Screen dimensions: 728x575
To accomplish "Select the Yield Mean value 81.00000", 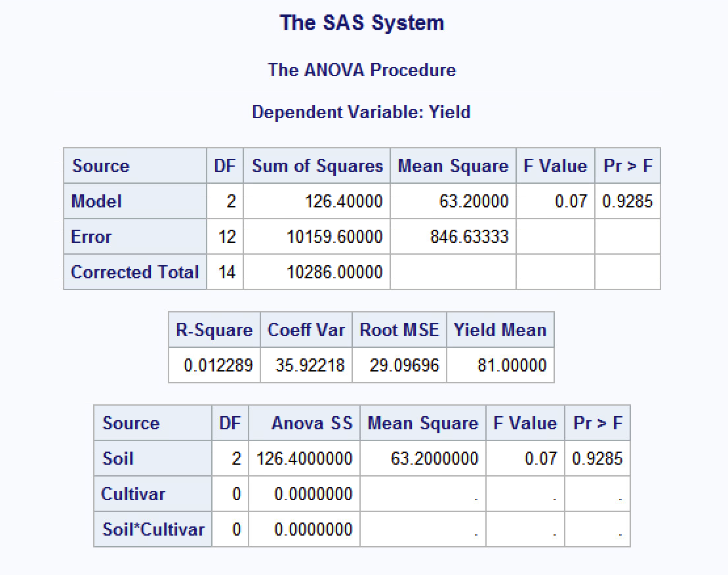I will click(512, 365).
